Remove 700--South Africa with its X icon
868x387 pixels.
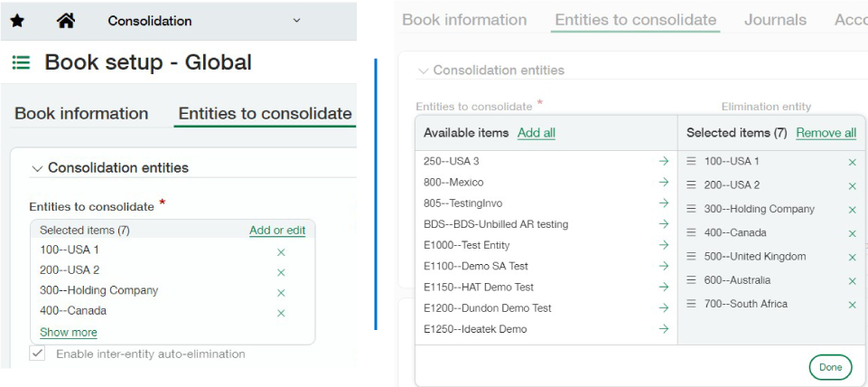click(x=852, y=305)
